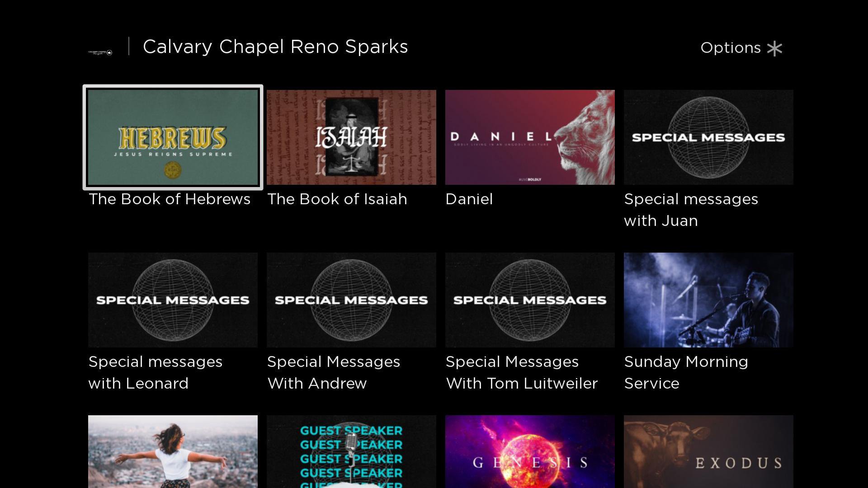Click Calvary Chapel Reno Sparks heading

275,47
